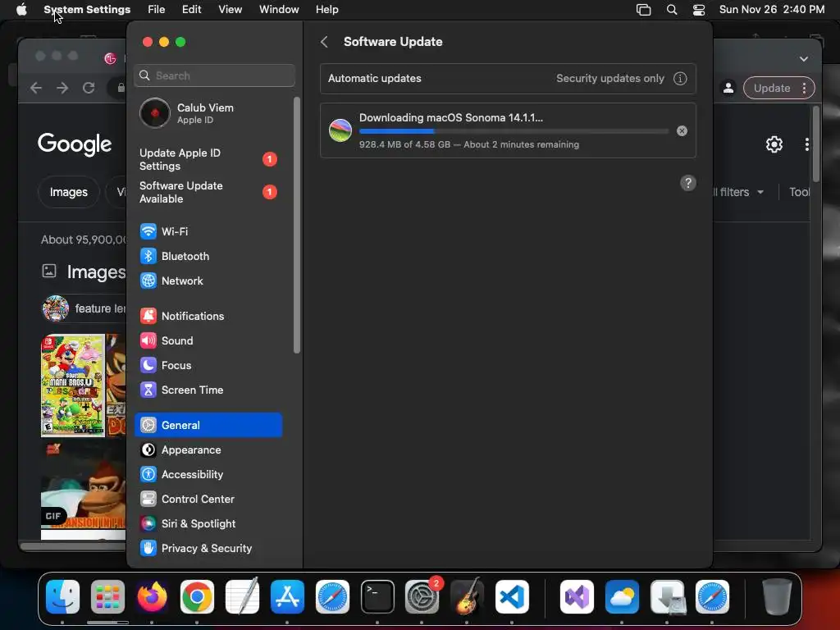Open Bluetooth settings in sidebar
The image size is (840, 630).
click(208, 256)
